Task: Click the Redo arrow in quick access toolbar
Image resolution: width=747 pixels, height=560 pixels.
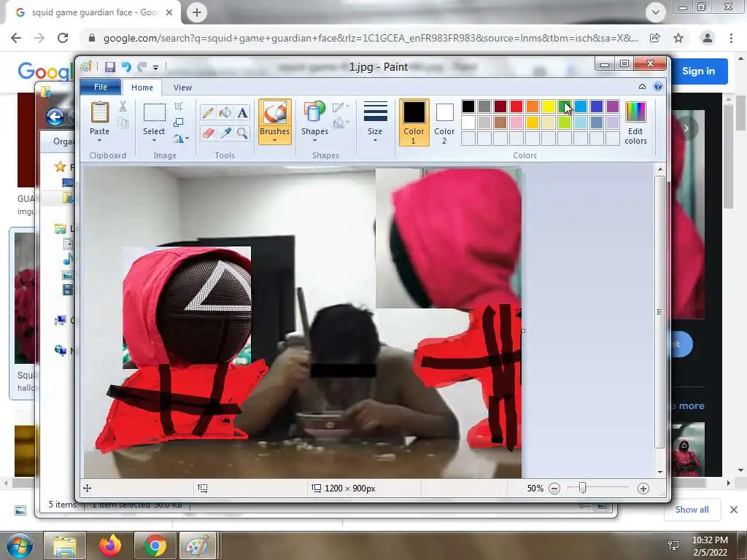Action: point(142,67)
